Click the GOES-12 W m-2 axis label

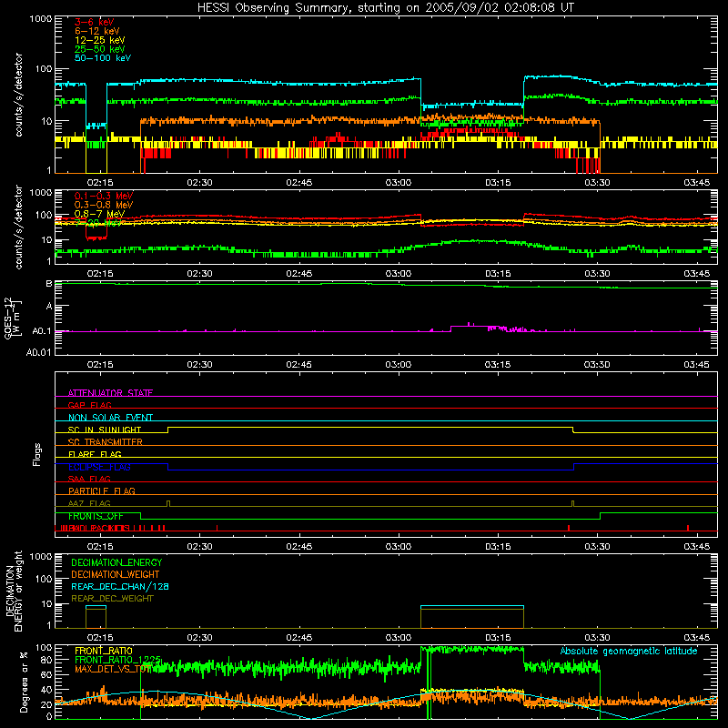pos(13,318)
